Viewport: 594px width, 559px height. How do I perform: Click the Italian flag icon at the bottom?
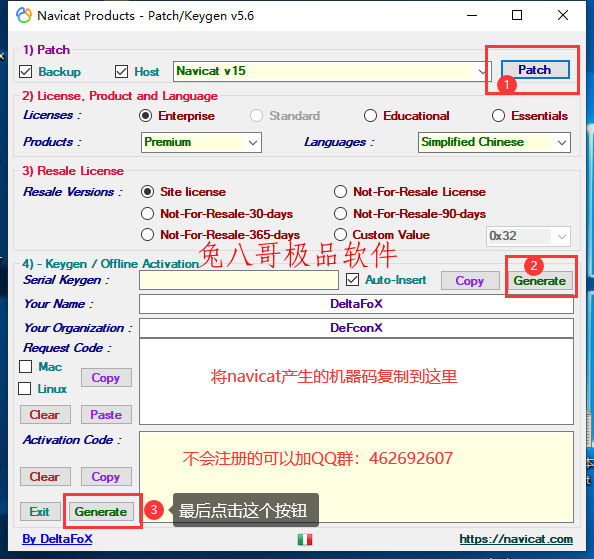point(305,539)
